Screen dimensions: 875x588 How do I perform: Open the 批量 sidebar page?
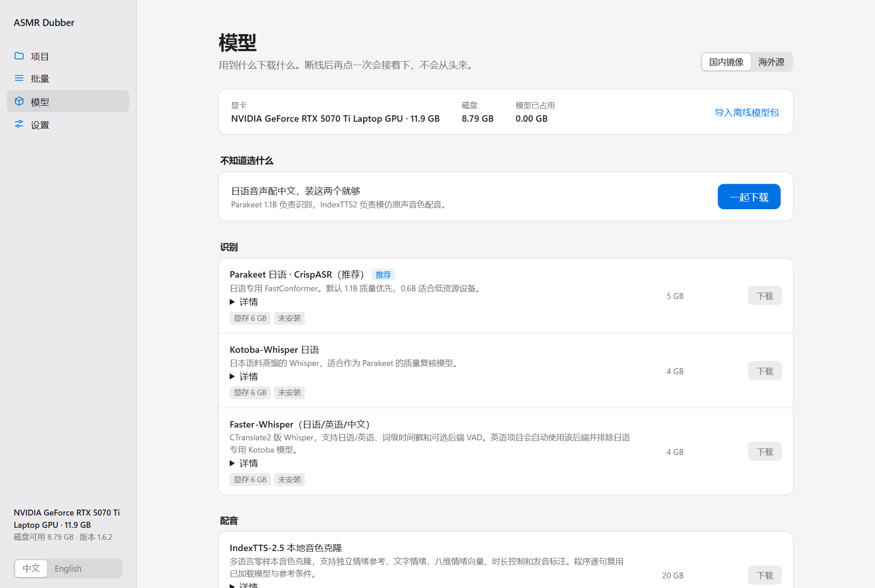click(x=68, y=78)
